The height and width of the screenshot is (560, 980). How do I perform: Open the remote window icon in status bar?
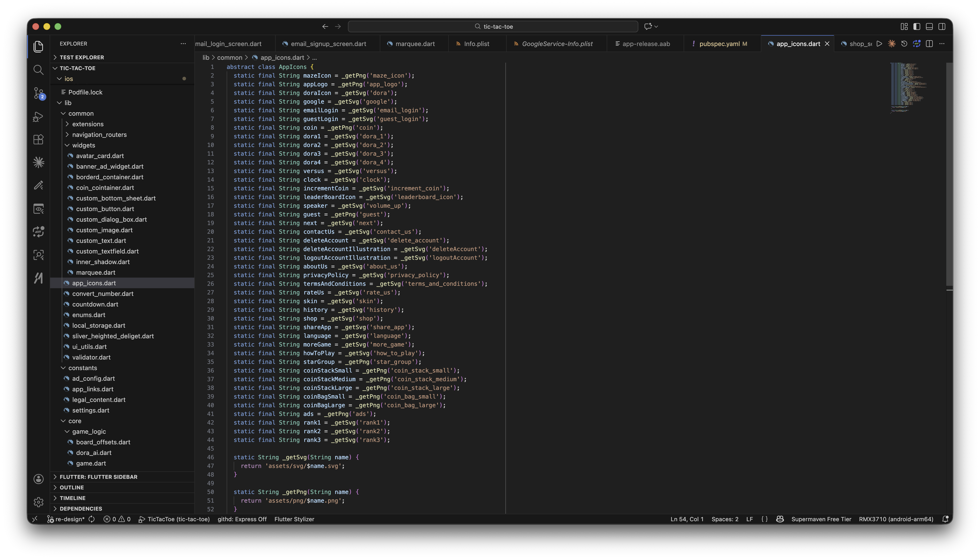[35, 519]
